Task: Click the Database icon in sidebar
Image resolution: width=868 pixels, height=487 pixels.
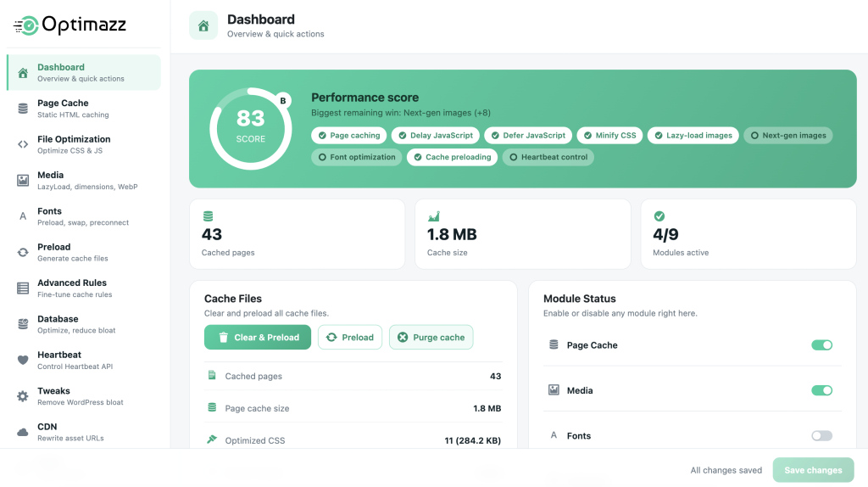Action: coord(23,324)
